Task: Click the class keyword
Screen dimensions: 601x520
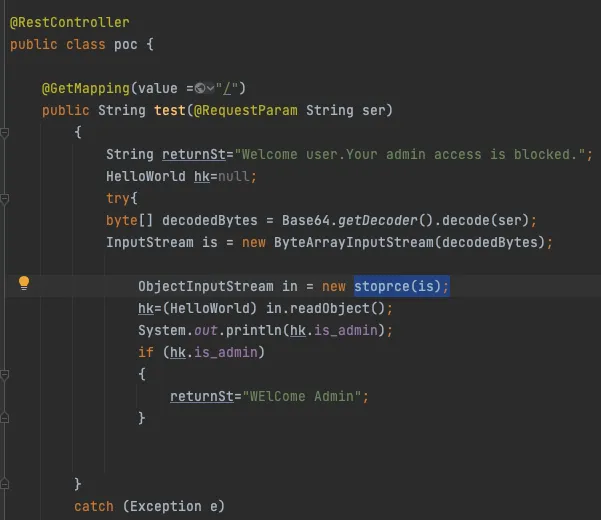Action: [85, 45]
